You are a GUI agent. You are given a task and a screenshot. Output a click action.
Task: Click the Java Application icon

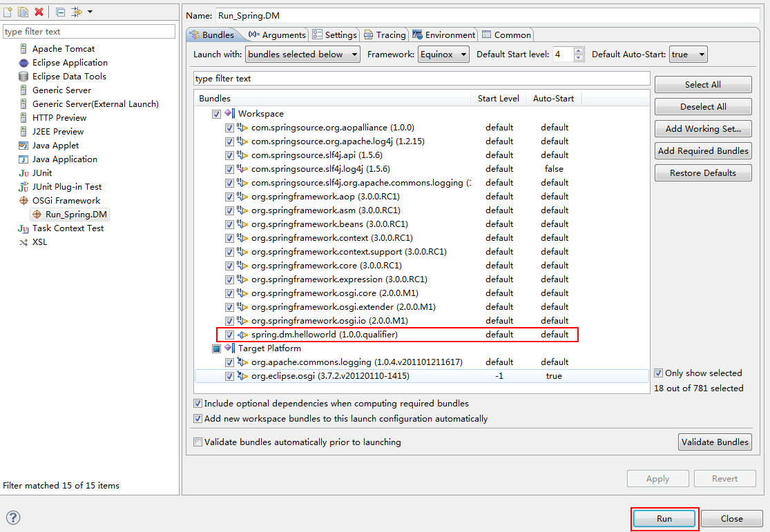pyautogui.click(x=23, y=159)
